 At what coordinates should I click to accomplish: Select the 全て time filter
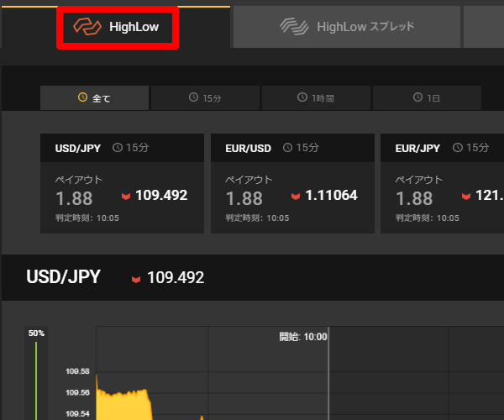(94, 97)
